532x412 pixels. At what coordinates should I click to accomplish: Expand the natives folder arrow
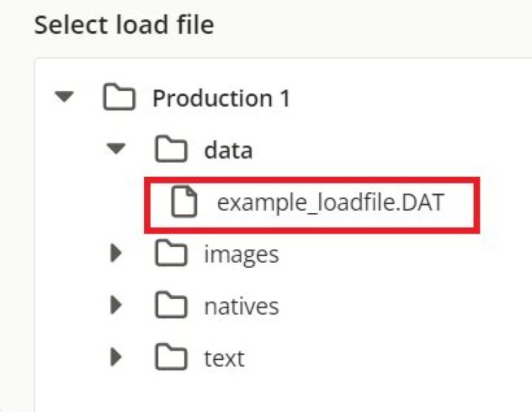[116, 305]
